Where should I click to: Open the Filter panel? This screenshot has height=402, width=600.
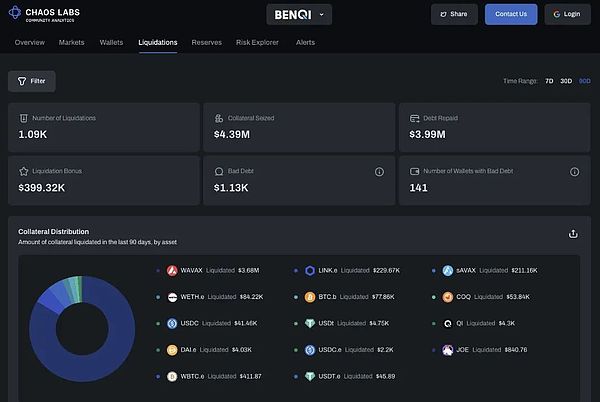[32, 81]
